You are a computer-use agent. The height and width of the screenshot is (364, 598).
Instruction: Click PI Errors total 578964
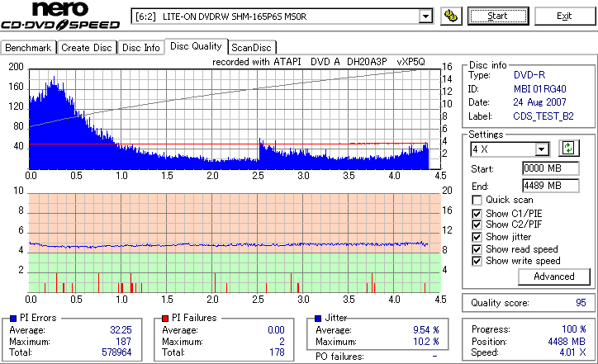coord(116,352)
